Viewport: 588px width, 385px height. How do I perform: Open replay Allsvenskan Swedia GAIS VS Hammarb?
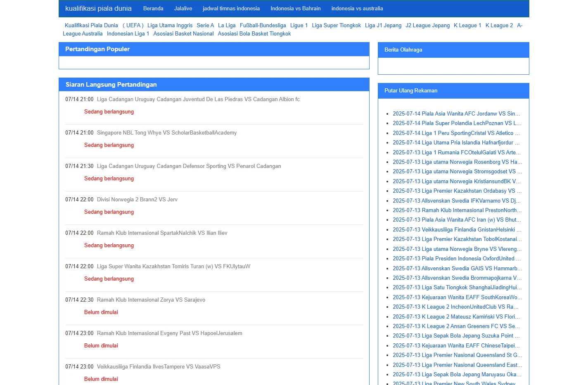457,268
